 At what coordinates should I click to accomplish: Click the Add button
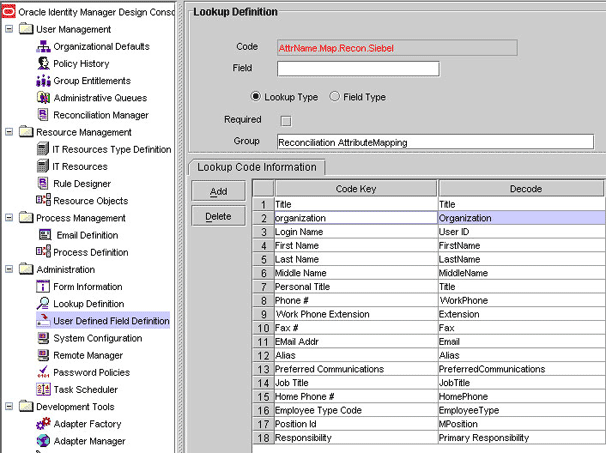pos(218,191)
